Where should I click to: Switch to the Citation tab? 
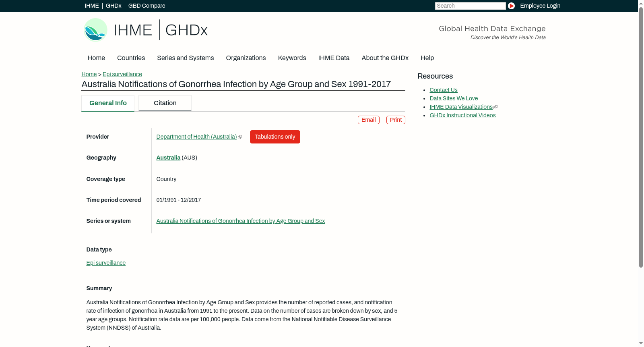click(x=165, y=103)
